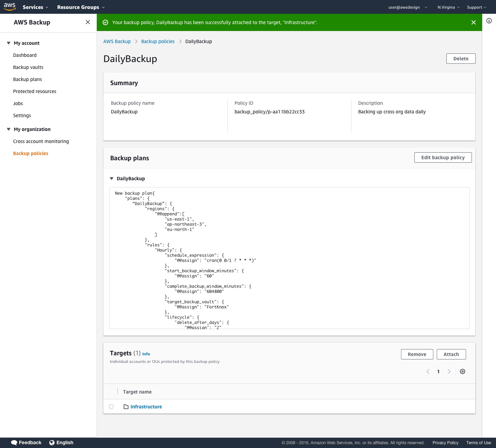Screen dimensions: 496x448
Task: Open the Support dropdown menu
Action: pyautogui.click(x=477, y=7)
